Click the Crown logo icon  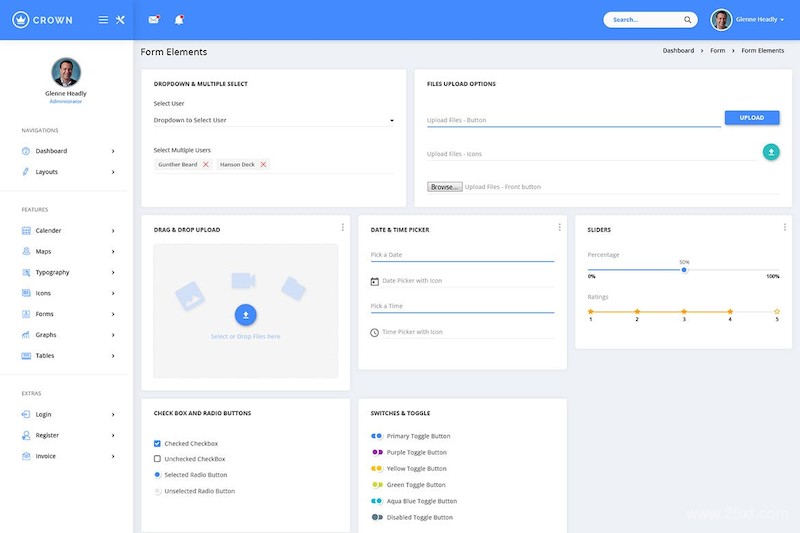[20, 20]
